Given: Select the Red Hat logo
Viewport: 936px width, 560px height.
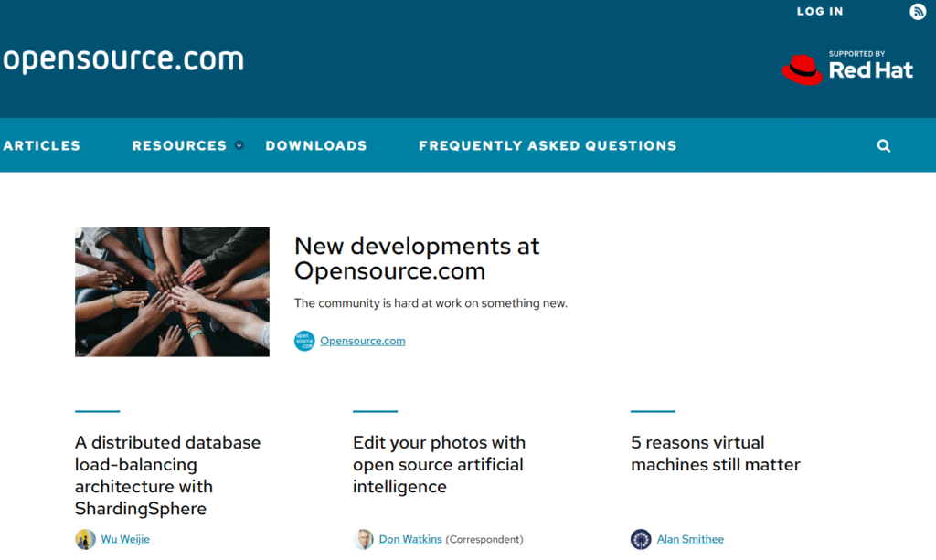Looking at the screenshot, I should (x=848, y=67).
